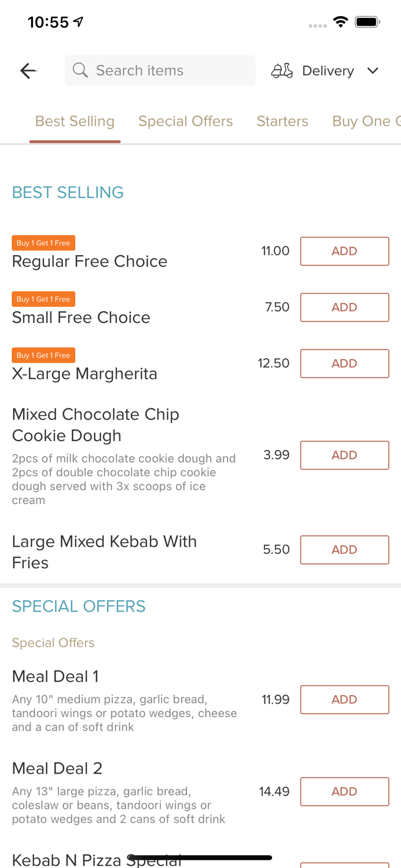401x868 pixels.
Task: Add Meal Deal 1 to the cart
Action: (x=344, y=699)
